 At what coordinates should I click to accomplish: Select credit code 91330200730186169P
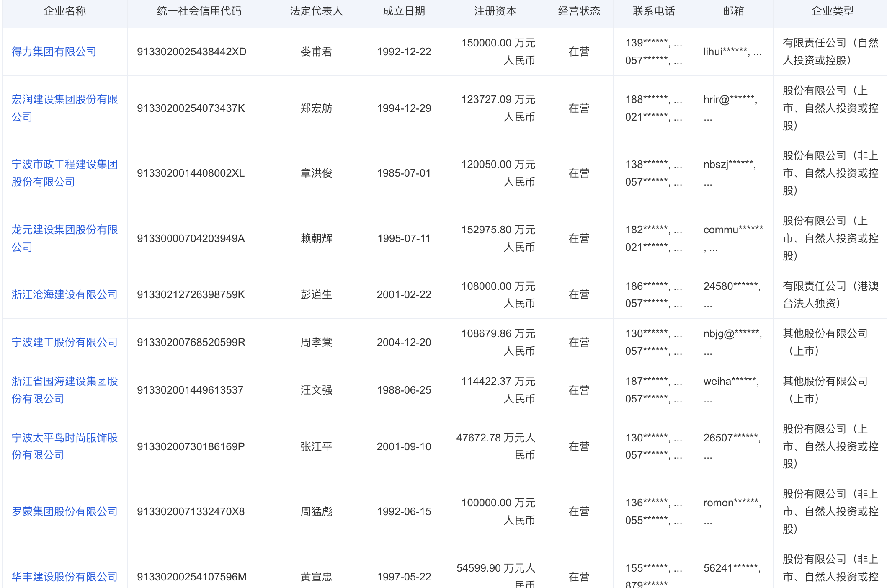point(191,446)
